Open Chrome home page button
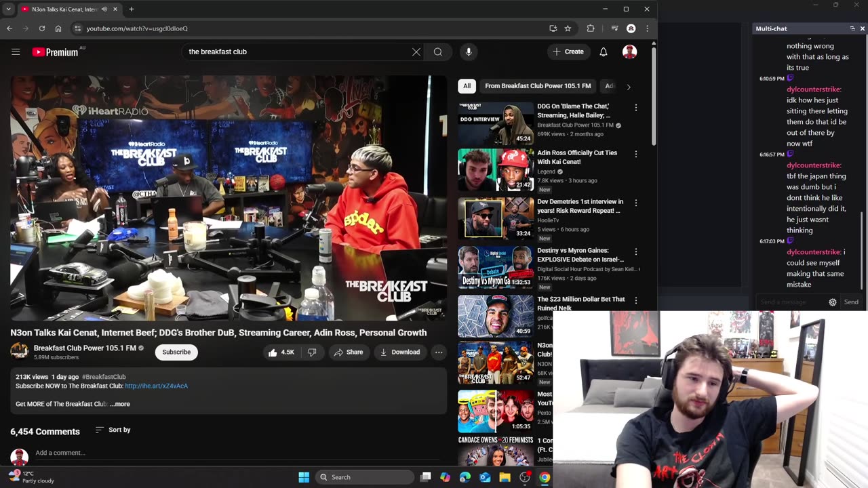Image resolution: width=868 pixels, height=488 pixels. point(58,28)
